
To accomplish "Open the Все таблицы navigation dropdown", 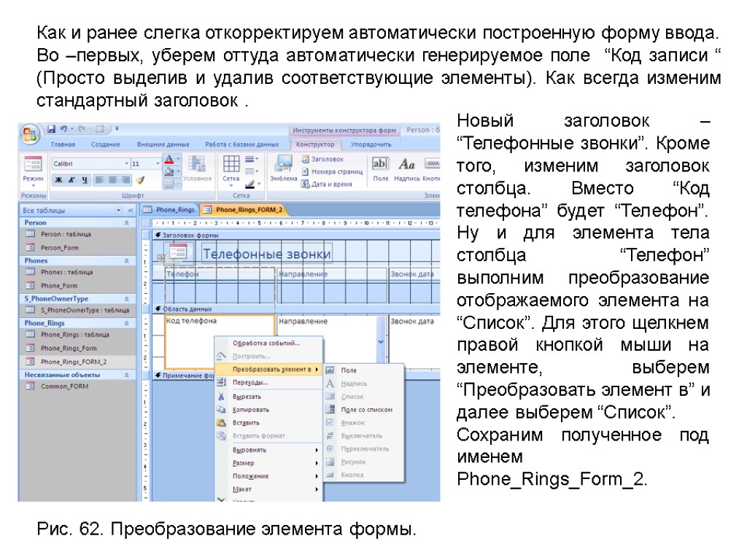I will pyautogui.click(x=119, y=210).
